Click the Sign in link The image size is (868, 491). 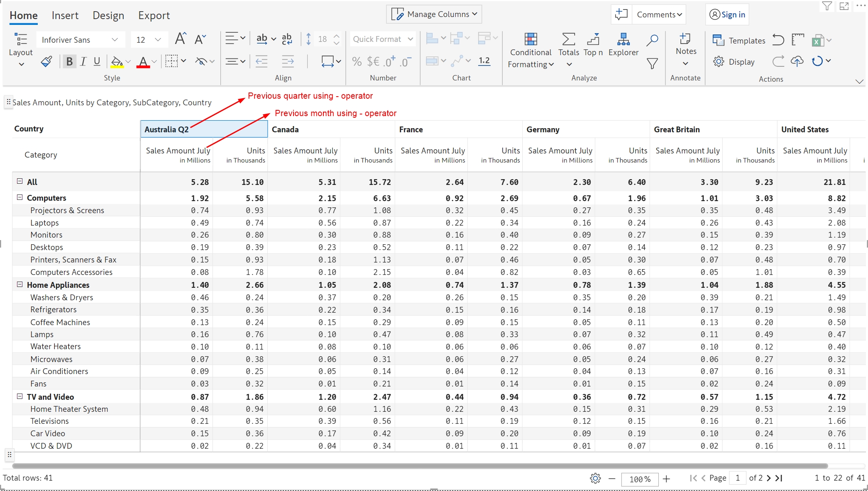coord(727,15)
